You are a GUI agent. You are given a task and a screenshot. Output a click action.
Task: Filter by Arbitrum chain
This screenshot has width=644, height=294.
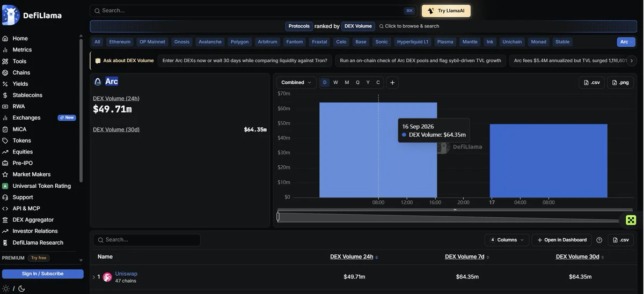click(267, 42)
